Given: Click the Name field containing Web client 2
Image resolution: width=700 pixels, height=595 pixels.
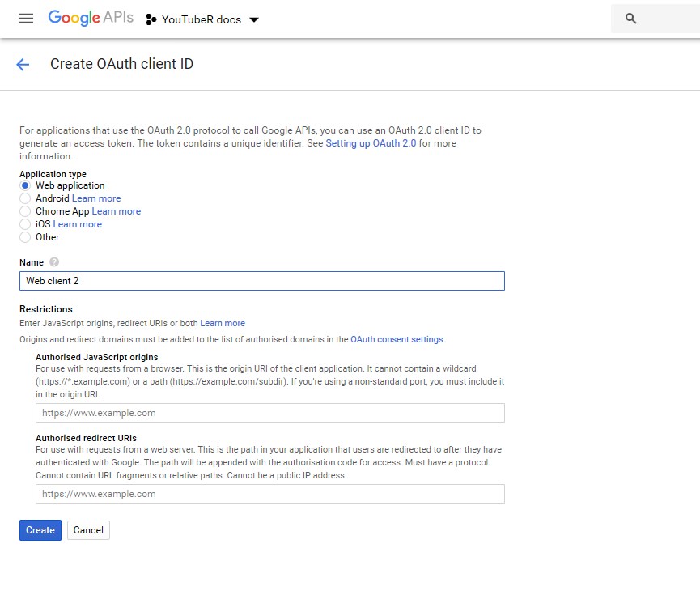Looking at the screenshot, I should pyautogui.click(x=261, y=281).
